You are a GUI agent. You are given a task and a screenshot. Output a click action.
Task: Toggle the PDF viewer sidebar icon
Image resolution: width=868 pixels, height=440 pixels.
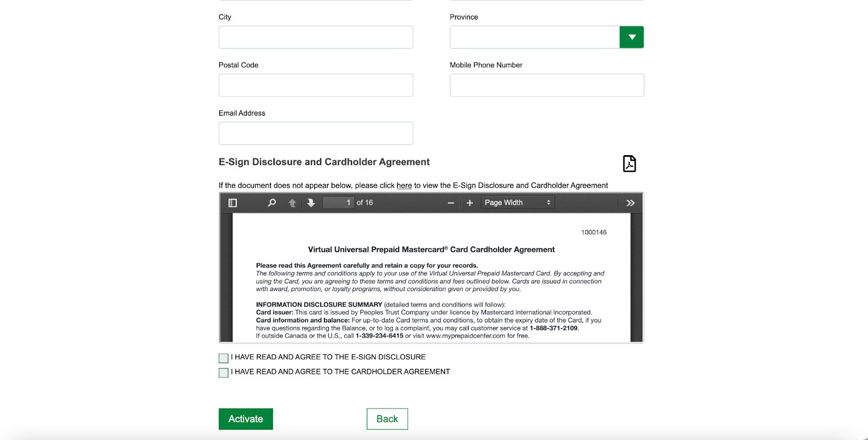(x=233, y=203)
